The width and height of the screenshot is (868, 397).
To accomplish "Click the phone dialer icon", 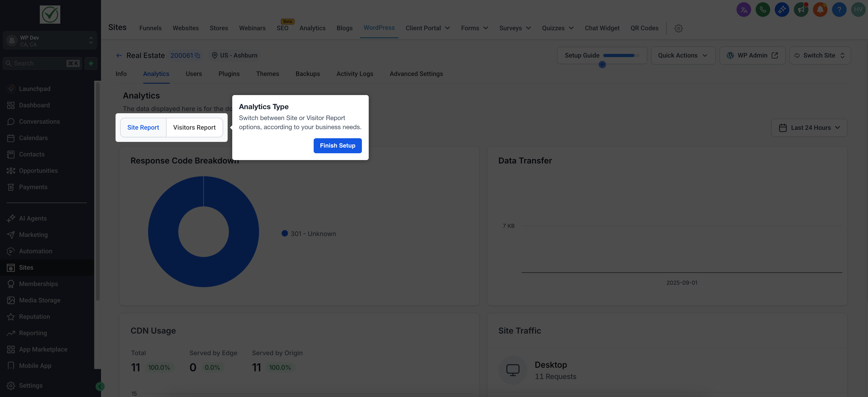I will click(762, 10).
